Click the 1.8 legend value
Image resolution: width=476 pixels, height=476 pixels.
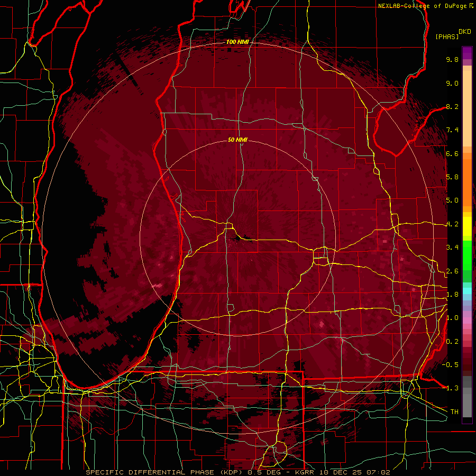(452, 295)
